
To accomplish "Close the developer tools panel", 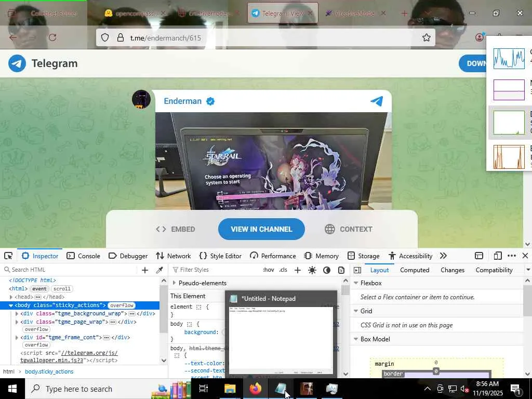I will [525, 256].
